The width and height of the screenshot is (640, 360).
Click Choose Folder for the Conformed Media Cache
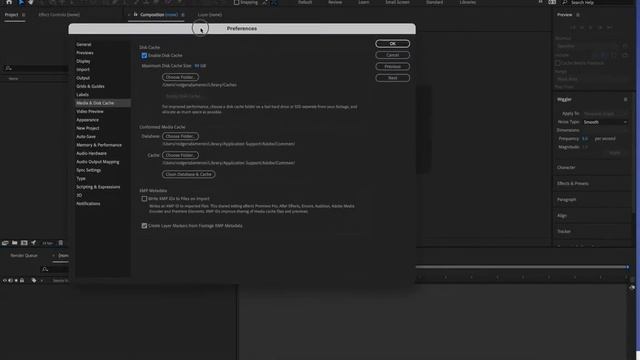[180, 155]
